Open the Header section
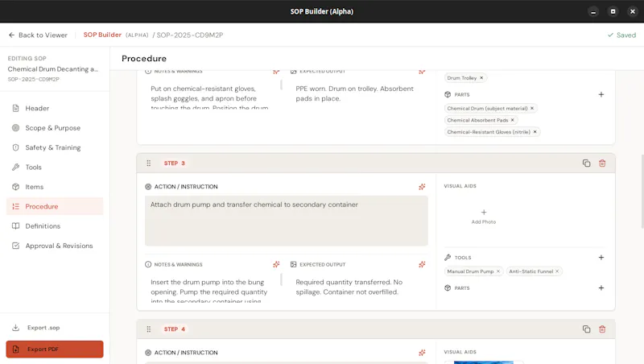The width and height of the screenshot is (644, 364). pos(55,108)
